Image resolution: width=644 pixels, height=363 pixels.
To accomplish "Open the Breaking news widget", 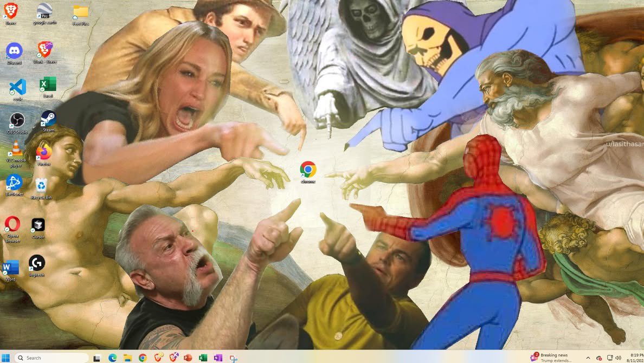I will pos(551,358).
